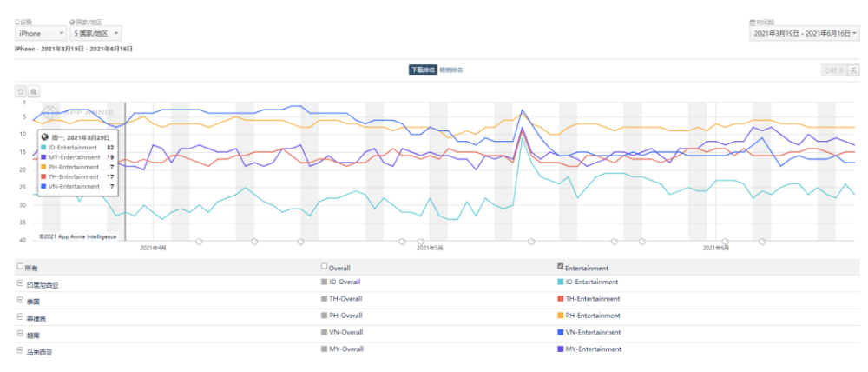
Task: Collapse the 越南 row minus icon
Action: click(x=21, y=334)
